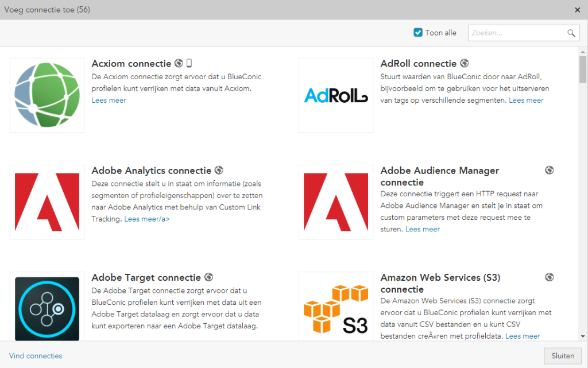This screenshot has width=588, height=368.
Task: Click the globe icon next to Acxiom connectie
Action: 179,64
